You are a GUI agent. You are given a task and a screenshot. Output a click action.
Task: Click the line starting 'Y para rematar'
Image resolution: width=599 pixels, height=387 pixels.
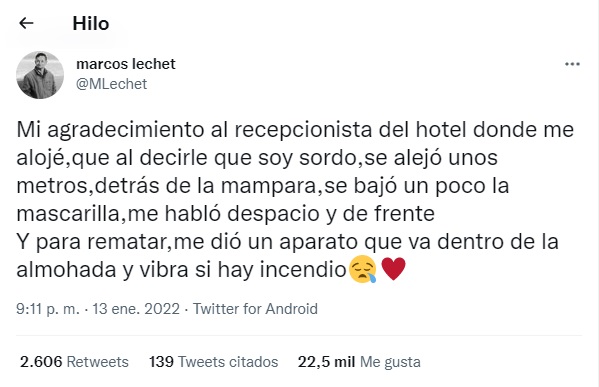(287, 241)
